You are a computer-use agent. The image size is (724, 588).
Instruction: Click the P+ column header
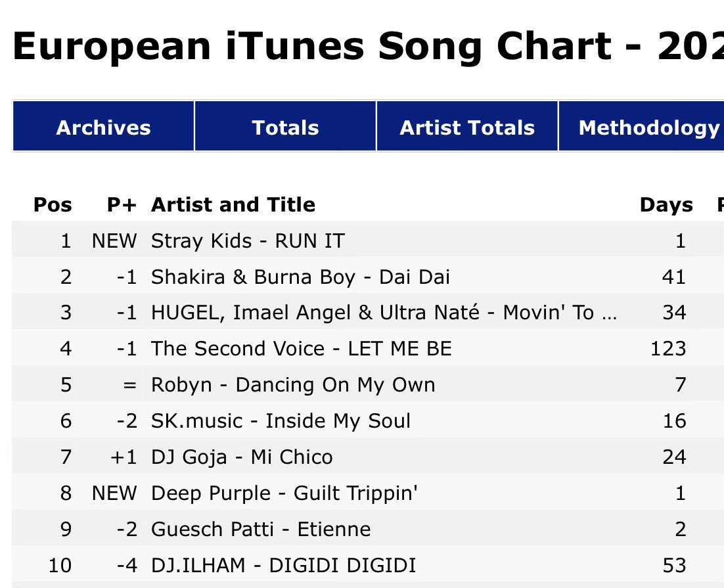click(122, 204)
